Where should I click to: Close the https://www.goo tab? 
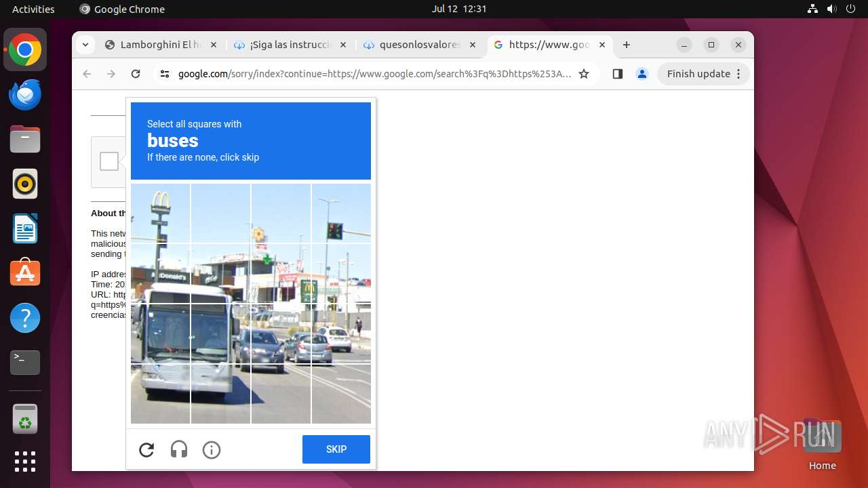tap(602, 45)
